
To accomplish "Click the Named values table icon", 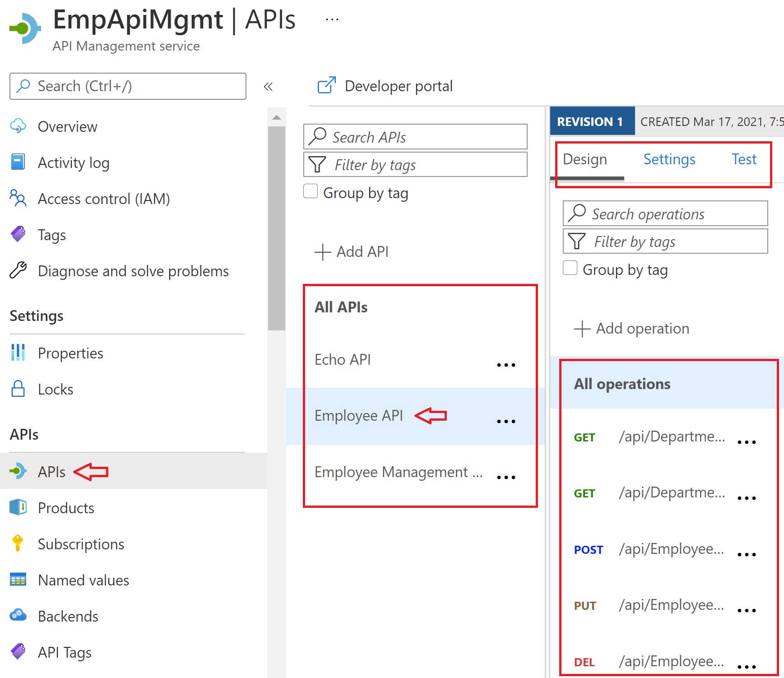I will coord(18,580).
